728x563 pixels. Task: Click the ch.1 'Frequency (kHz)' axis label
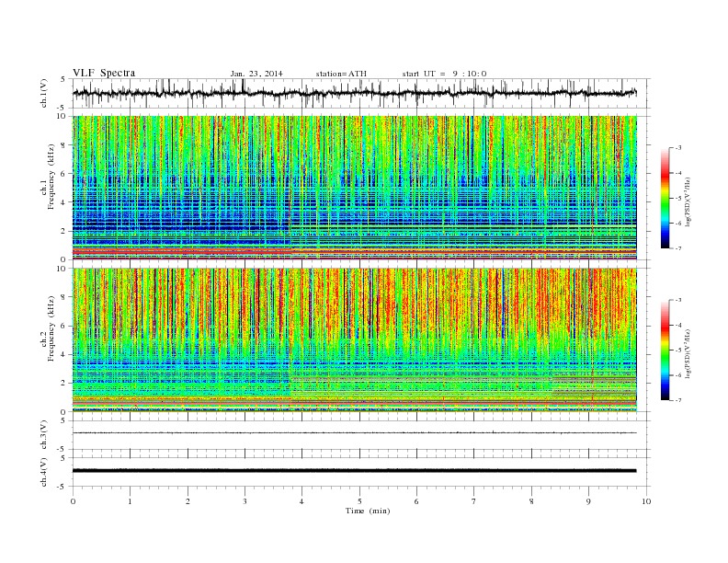51,178
